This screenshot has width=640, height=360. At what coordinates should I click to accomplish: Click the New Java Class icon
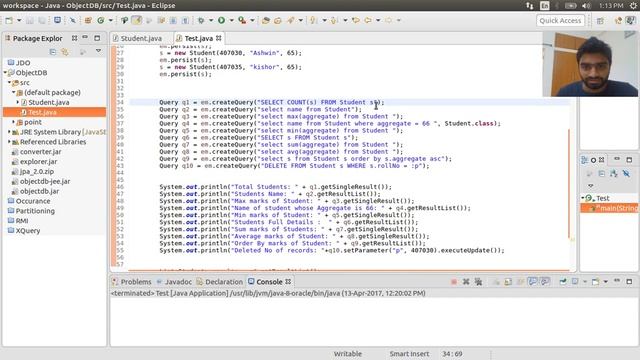(x=100, y=20)
